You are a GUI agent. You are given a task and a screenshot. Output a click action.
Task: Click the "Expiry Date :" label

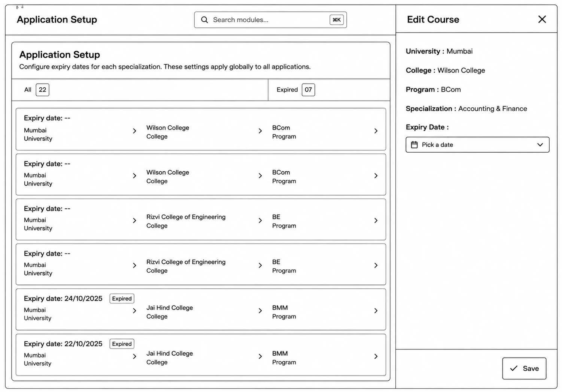point(427,127)
